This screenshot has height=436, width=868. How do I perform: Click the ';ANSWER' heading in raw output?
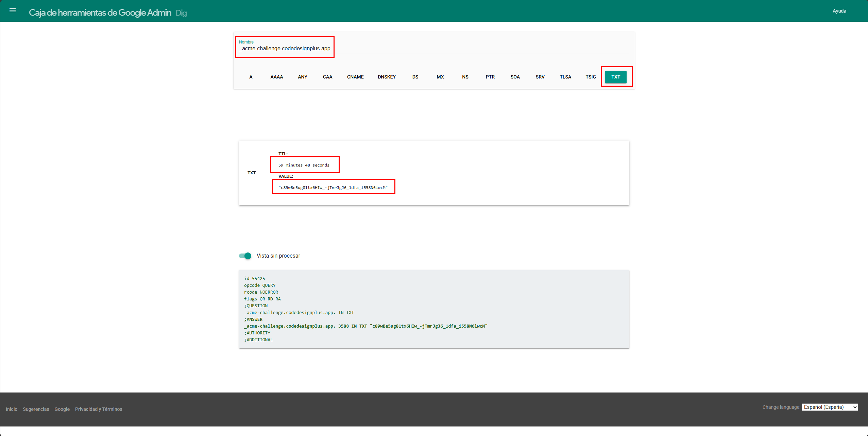click(253, 319)
